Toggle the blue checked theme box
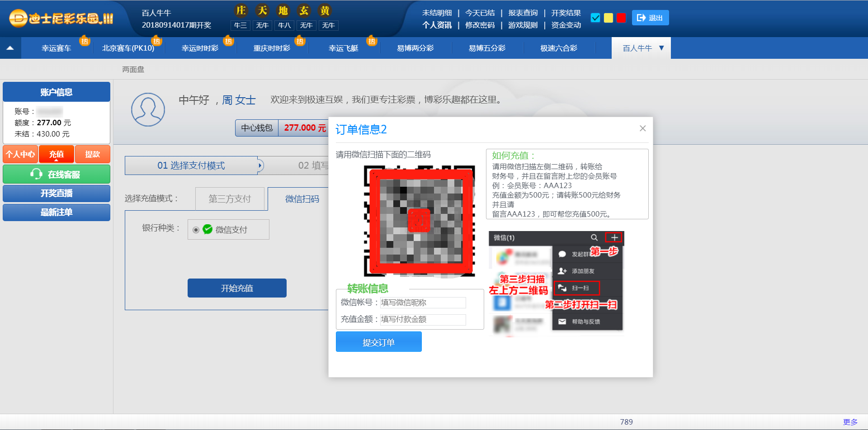The height and width of the screenshot is (430, 868). [595, 18]
